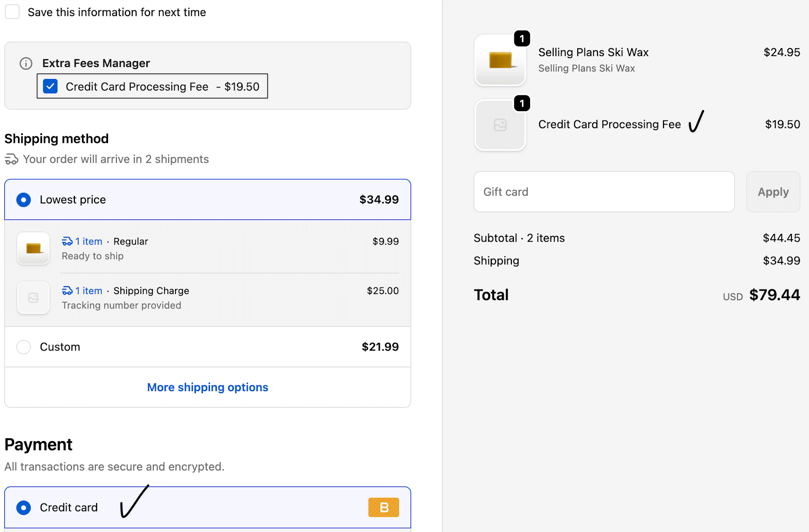Click the orange B credit card badge
This screenshot has width=809, height=532.
[383, 507]
